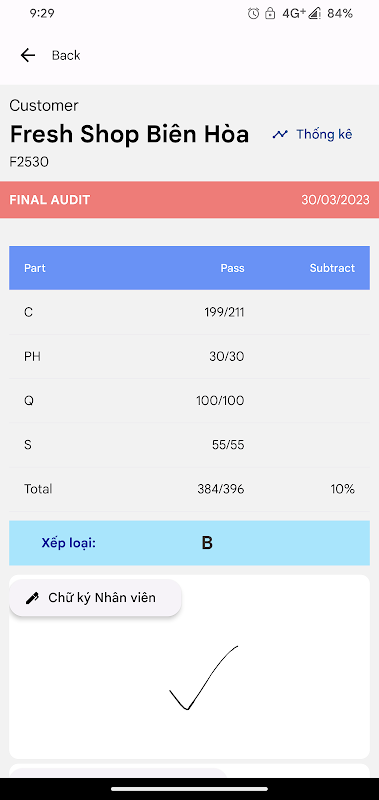Tap the S part row 55/55

(x=189, y=445)
